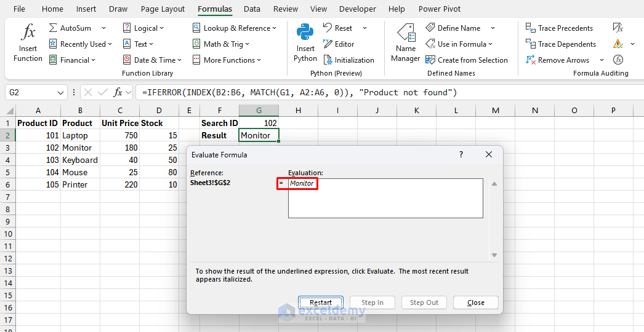Screen dimensions: 644x332
Task: Open the Insert Function dialog
Action: (28, 42)
